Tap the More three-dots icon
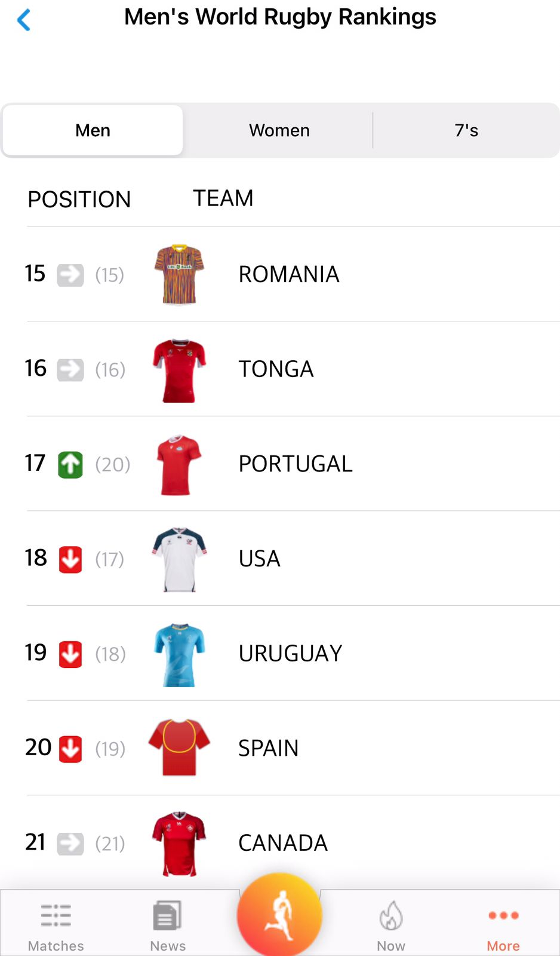560x956 pixels. [x=503, y=915]
